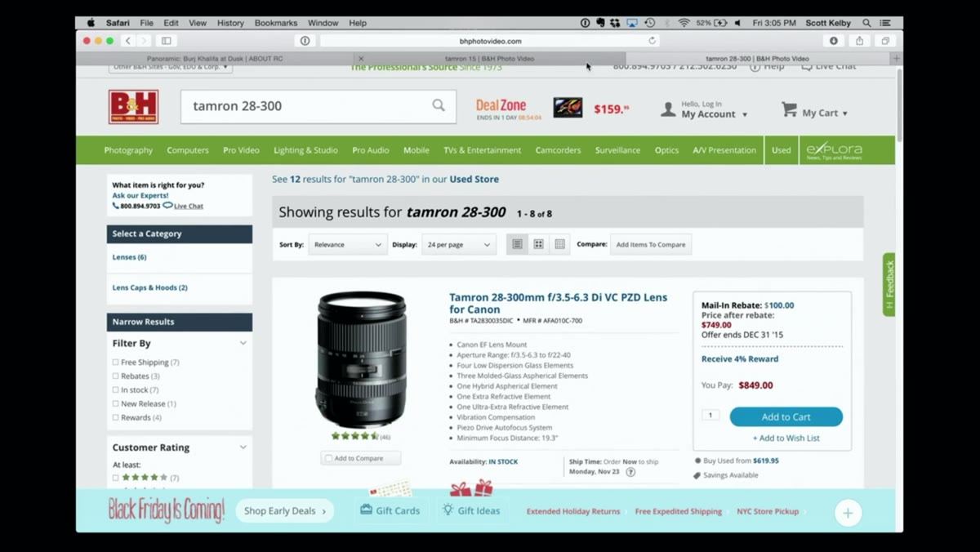Switch to dense grid view layout
The image size is (980, 552).
tap(559, 244)
